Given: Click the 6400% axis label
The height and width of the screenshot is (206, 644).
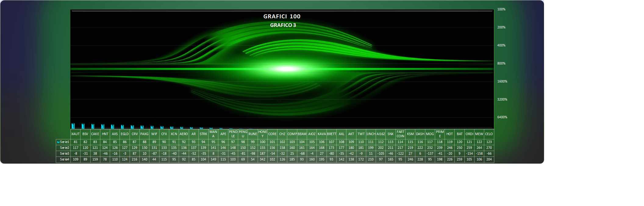Looking at the screenshot, I should [502, 117].
